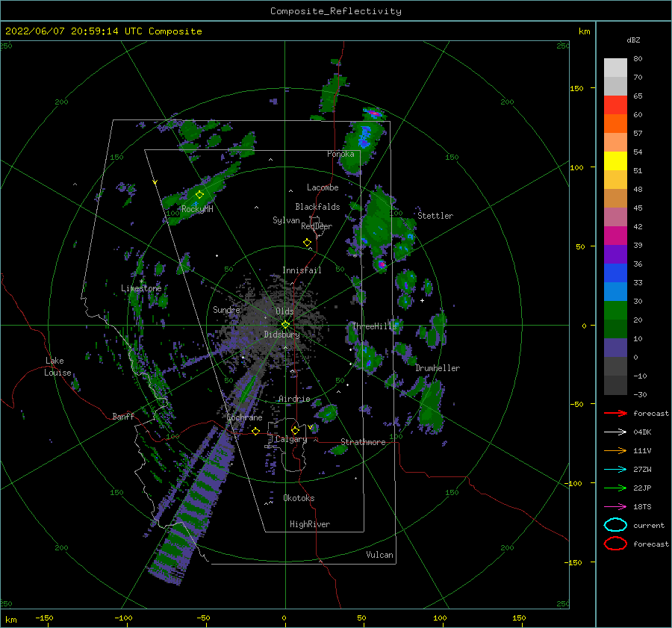Click the Vulcan city label
This screenshot has height=628, width=672.
tap(380, 555)
